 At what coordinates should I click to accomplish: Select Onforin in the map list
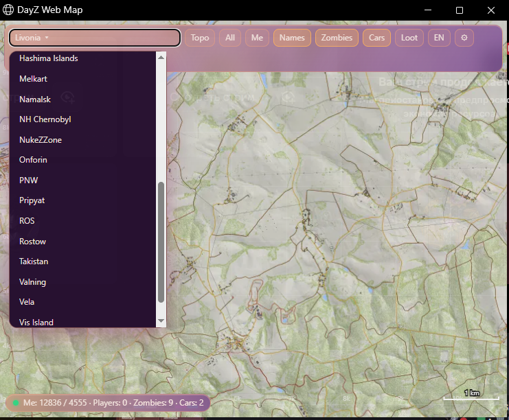[83, 160]
